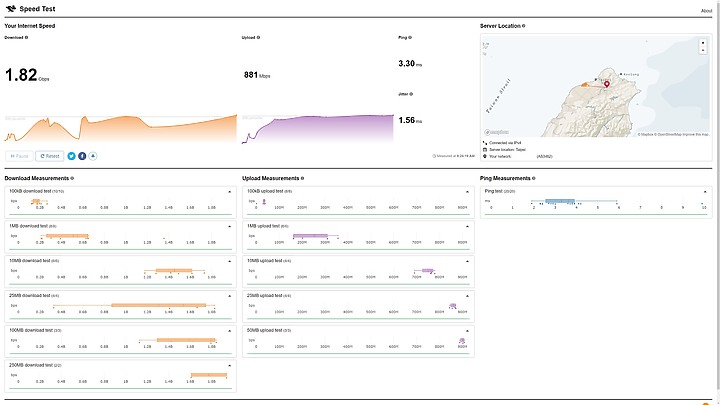
Task: Collapse the 10MB download test panel
Action: point(230,261)
